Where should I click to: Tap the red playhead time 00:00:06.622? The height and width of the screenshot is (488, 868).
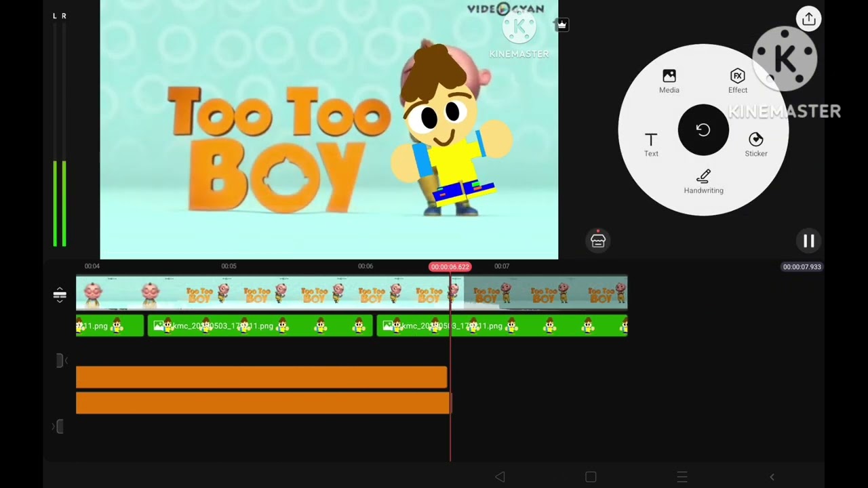[450, 266]
